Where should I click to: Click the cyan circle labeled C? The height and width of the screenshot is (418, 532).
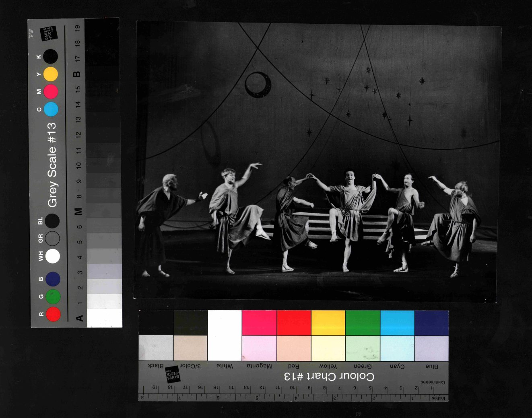coord(51,109)
